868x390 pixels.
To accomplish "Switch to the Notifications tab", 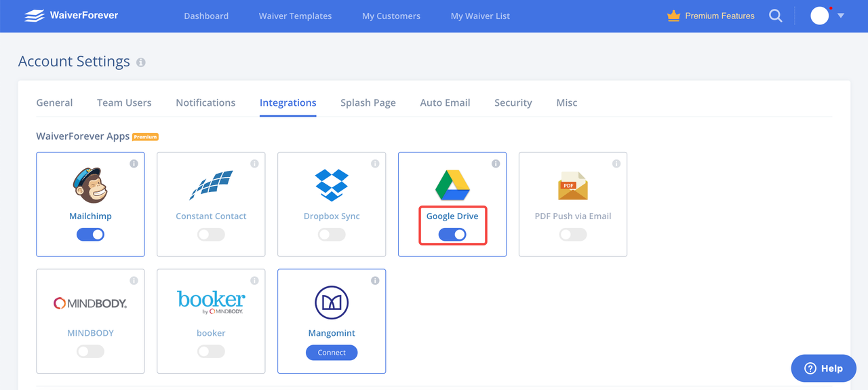I will [205, 102].
